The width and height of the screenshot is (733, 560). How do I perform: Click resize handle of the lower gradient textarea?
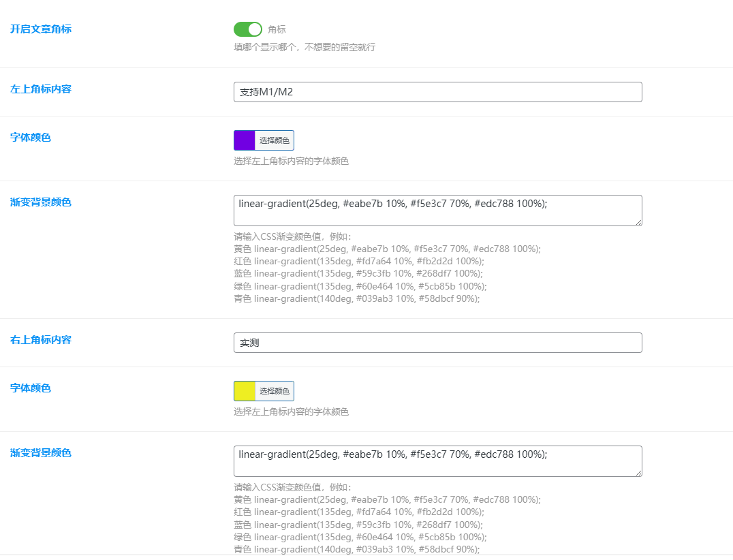(638, 473)
